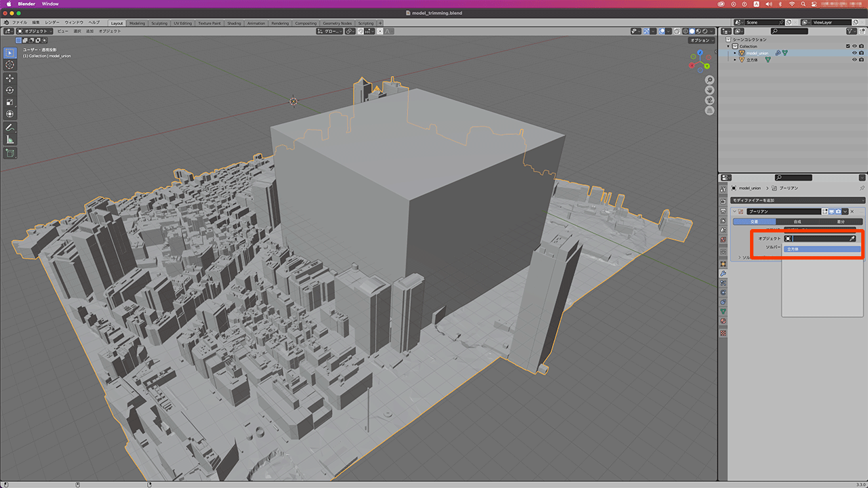868x488 pixels.
Task: Switch orthographic/perspective view grid icon
Action: tap(709, 110)
